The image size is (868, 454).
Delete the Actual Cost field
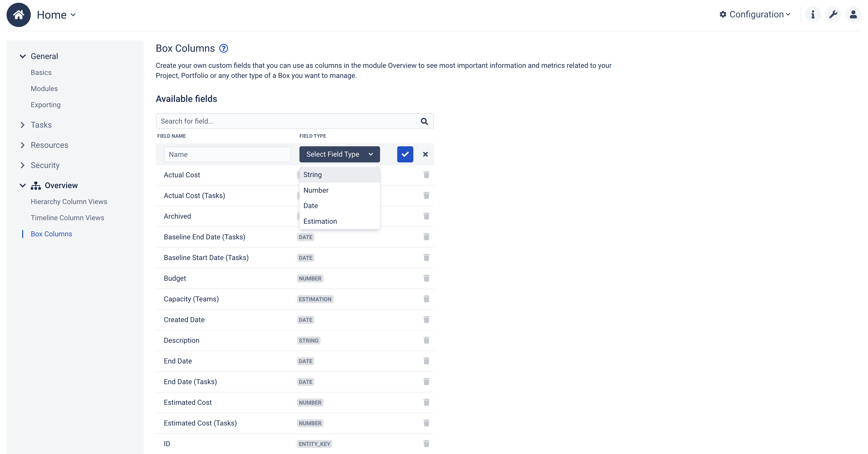coord(426,175)
